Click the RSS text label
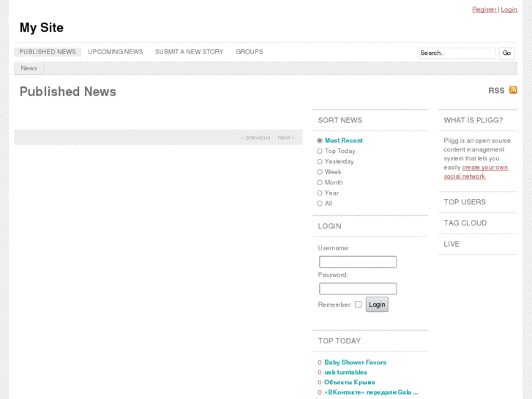 pyautogui.click(x=496, y=91)
